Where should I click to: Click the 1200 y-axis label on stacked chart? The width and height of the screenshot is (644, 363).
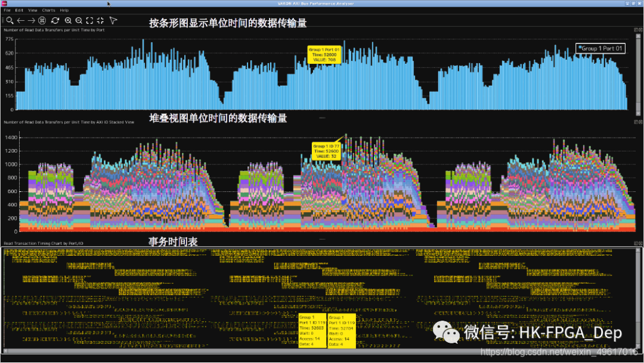coord(11,151)
